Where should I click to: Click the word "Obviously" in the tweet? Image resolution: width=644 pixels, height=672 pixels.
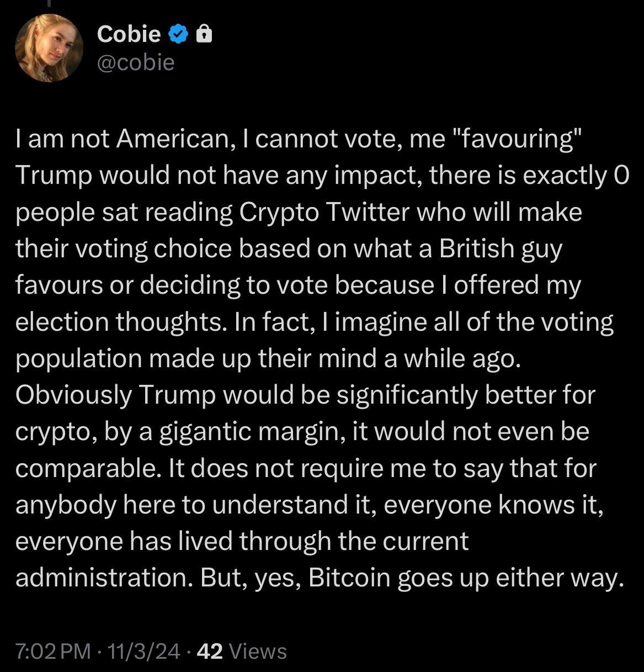click(x=73, y=395)
